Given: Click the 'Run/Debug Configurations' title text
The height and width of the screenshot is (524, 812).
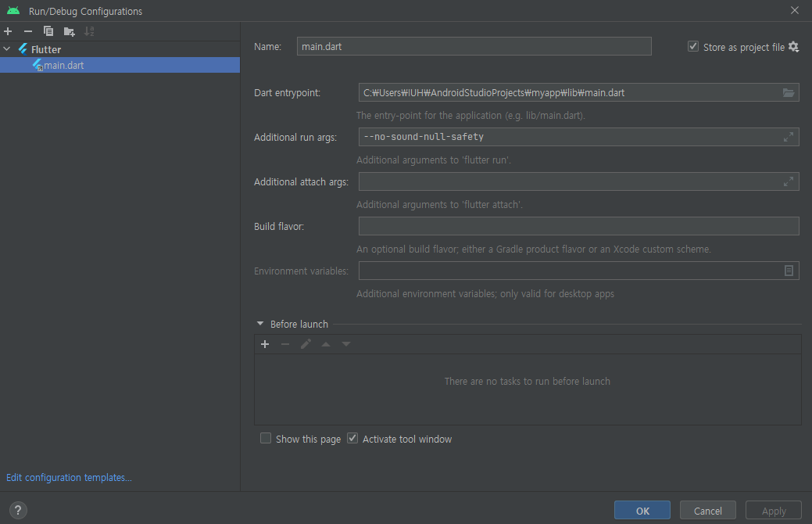Looking at the screenshot, I should (x=85, y=11).
